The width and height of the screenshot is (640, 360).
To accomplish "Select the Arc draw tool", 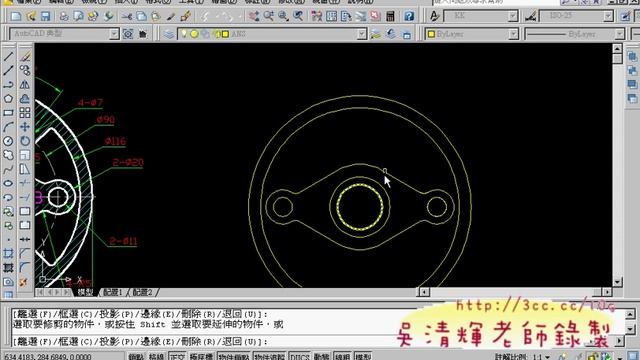I will 8,127.
